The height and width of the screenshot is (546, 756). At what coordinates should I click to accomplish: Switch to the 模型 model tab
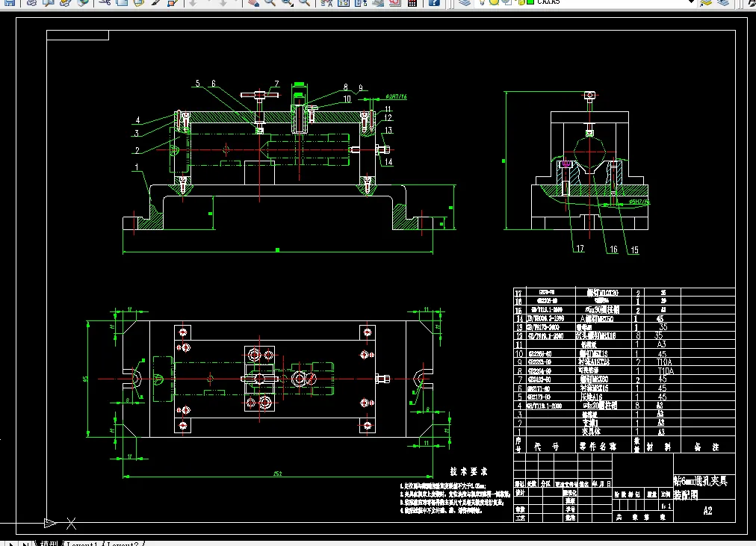pos(49,543)
